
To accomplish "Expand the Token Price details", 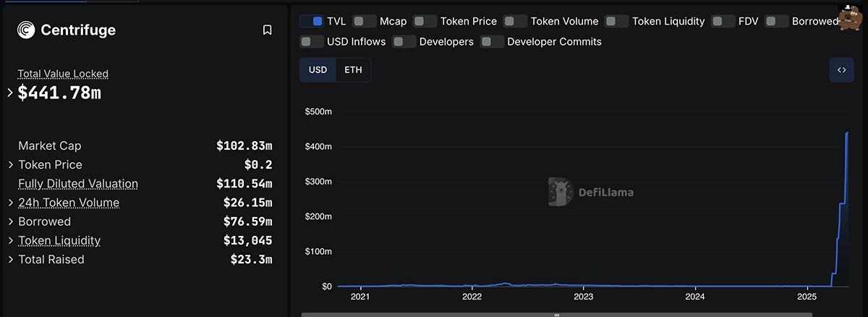I will (x=11, y=165).
